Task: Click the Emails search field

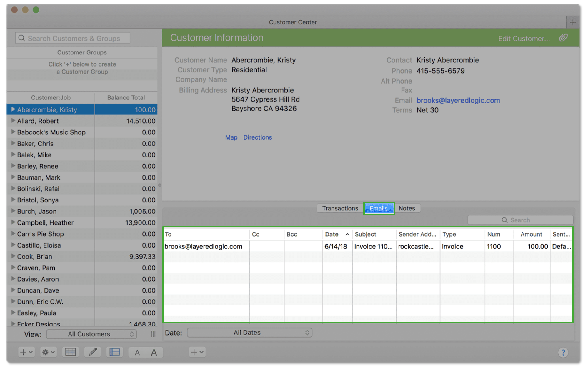Action: (520, 219)
